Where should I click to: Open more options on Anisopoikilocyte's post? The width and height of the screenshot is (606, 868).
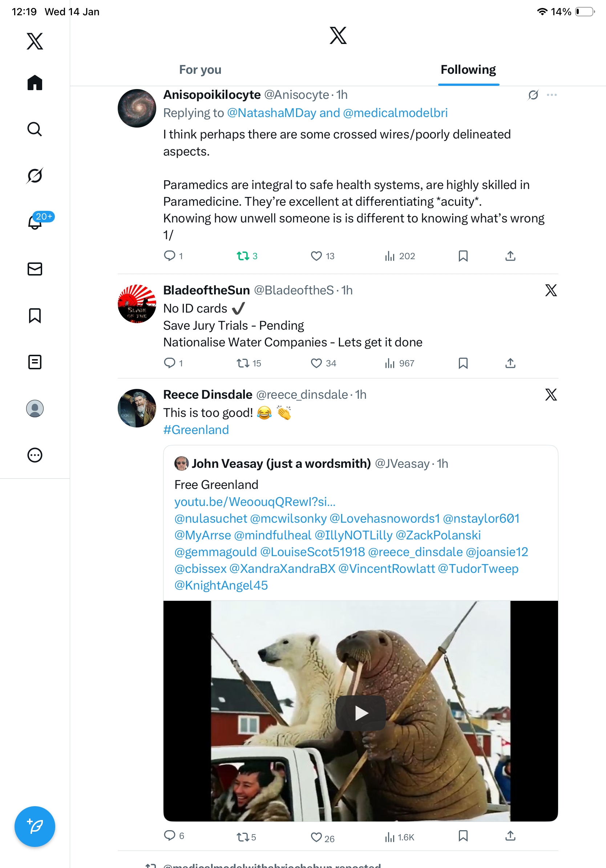click(x=552, y=95)
